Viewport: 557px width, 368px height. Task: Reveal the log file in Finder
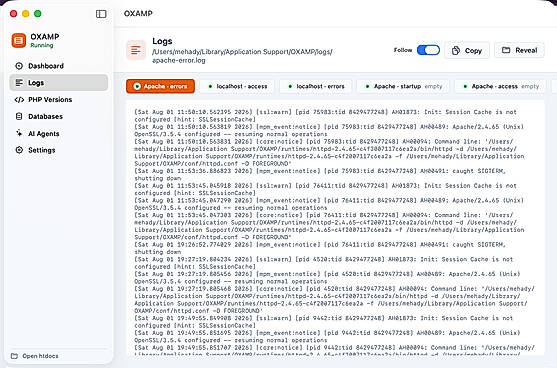(x=519, y=50)
